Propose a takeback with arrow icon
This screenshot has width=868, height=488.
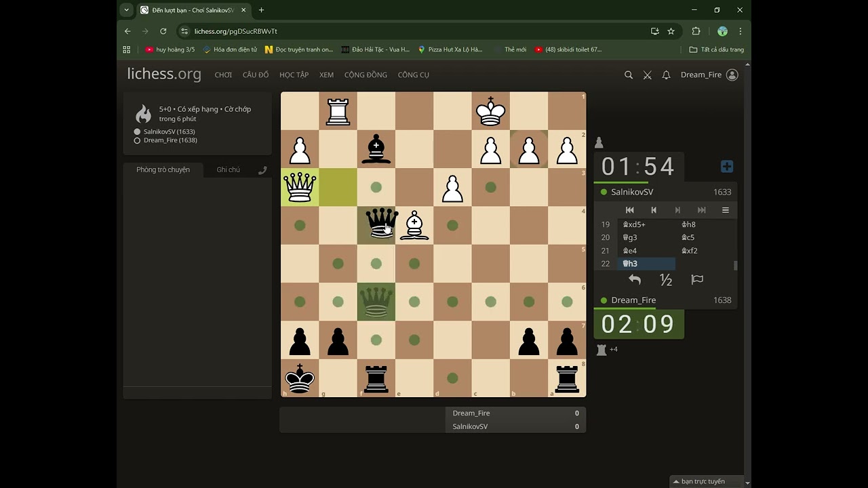point(635,280)
